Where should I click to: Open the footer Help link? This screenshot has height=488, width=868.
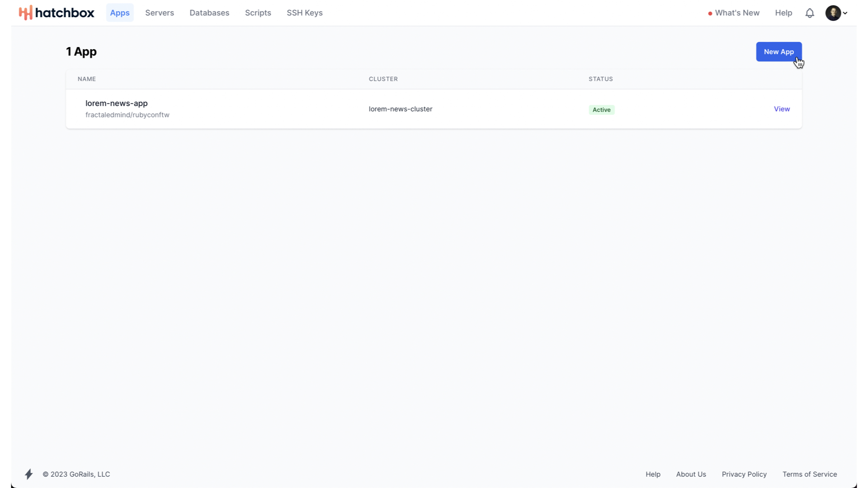point(653,474)
